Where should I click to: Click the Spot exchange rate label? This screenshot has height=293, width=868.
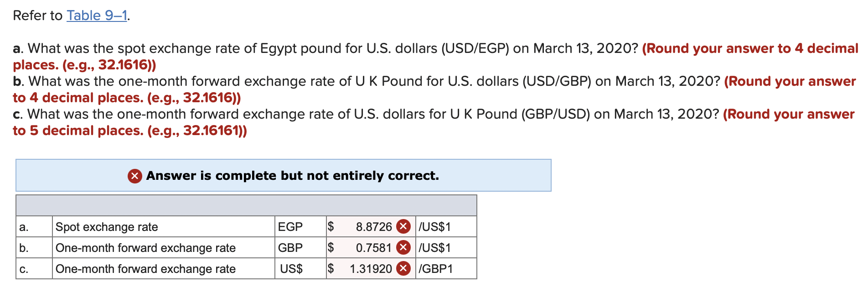click(107, 227)
